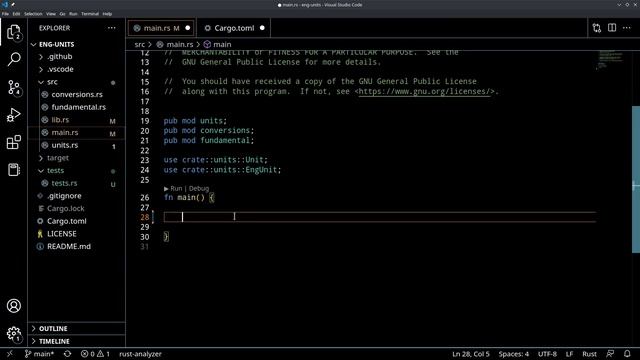Open the Edit menu
Image resolution: width=640 pixels, height=360 pixels.
pyautogui.click(x=16, y=13)
